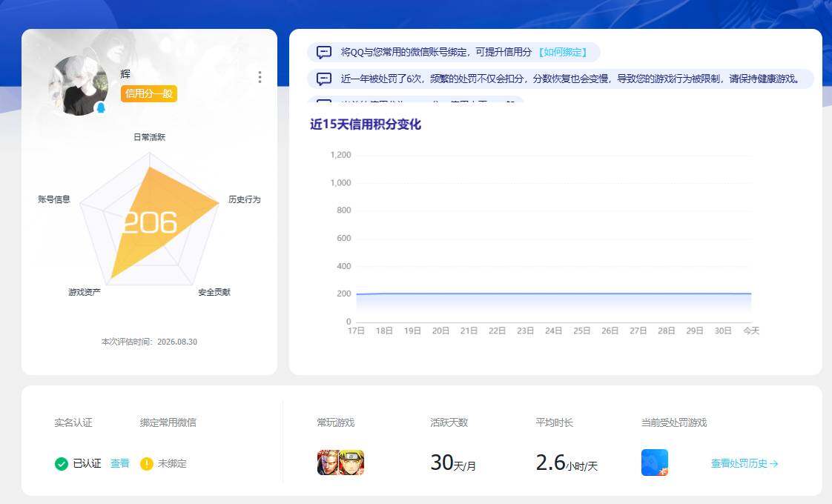Screen dimensions: 832x504
Task: Click the 206 credit score number
Action: (150, 223)
